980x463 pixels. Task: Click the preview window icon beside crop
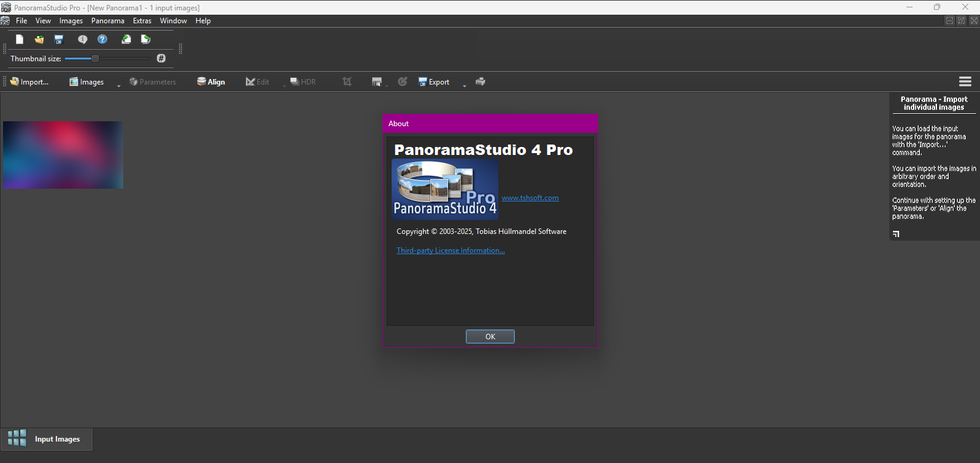(376, 81)
